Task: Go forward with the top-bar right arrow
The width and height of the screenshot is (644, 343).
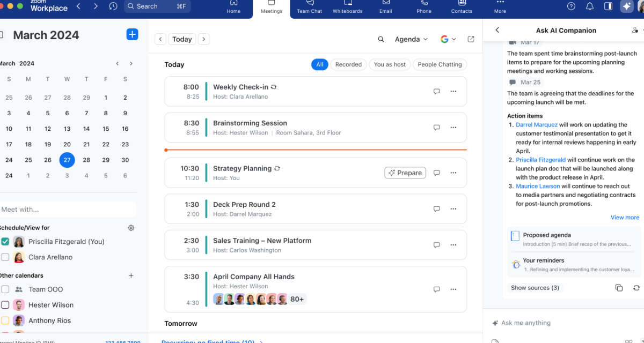Action: pos(96,6)
